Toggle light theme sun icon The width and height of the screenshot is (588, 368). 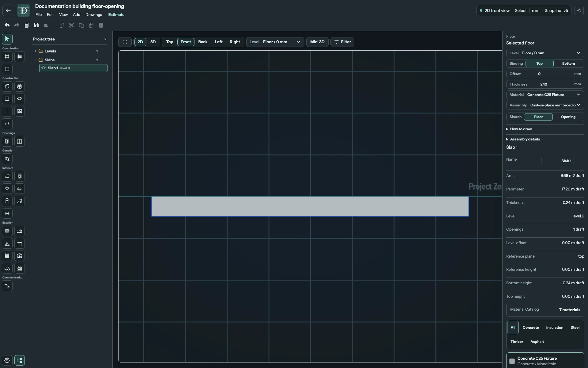pyautogui.click(x=579, y=10)
